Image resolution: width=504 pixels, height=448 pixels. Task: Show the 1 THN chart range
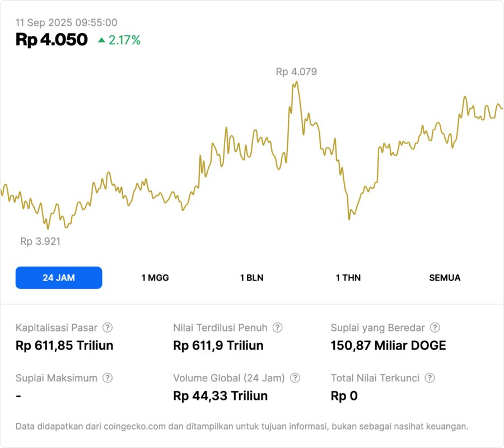[x=348, y=278]
